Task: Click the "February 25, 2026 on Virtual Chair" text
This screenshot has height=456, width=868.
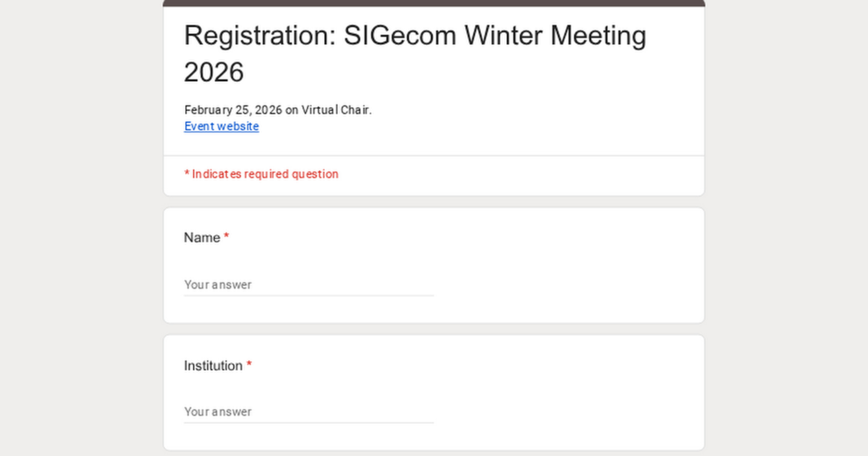Action: click(278, 110)
